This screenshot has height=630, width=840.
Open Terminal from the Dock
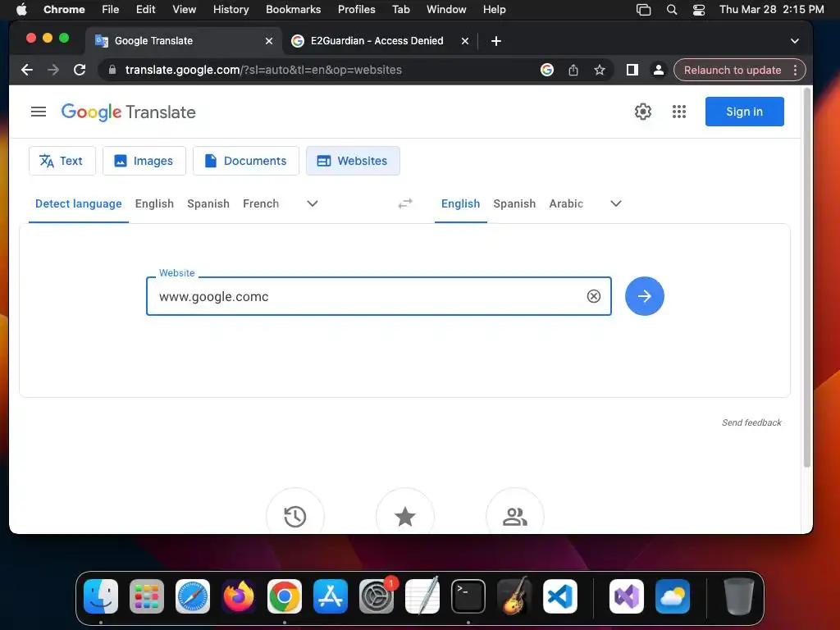[x=468, y=596]
